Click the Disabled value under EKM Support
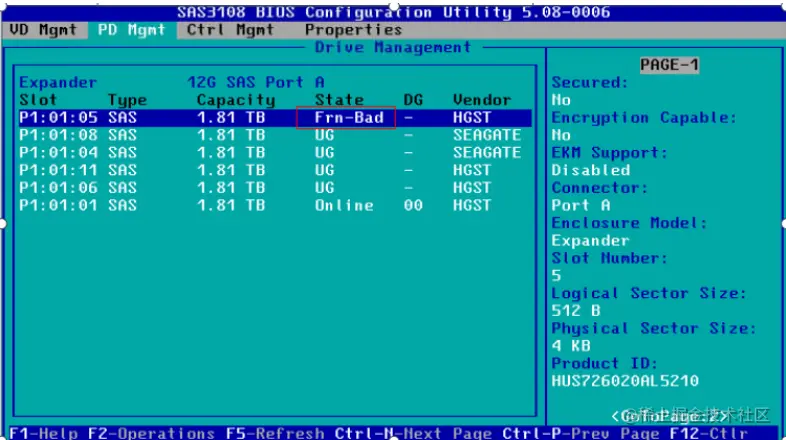This screenshot has height=440, width=786. coord(591,170)
